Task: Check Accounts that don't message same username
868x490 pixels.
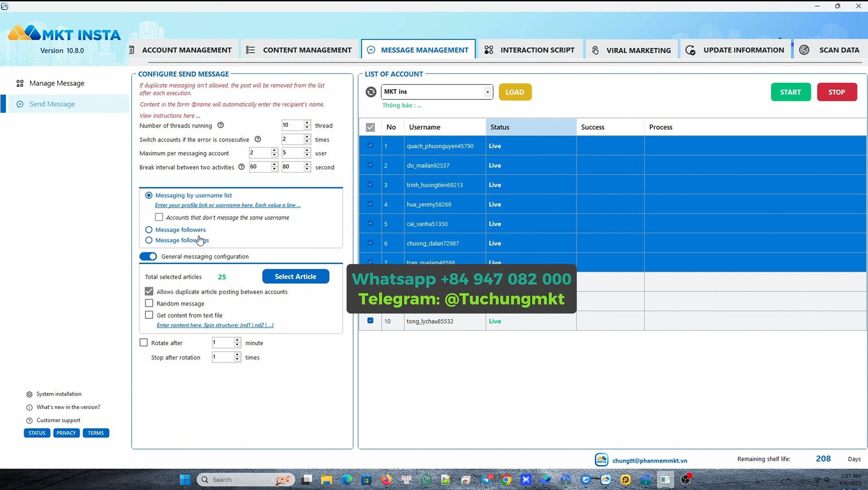Action: point(159,217)
